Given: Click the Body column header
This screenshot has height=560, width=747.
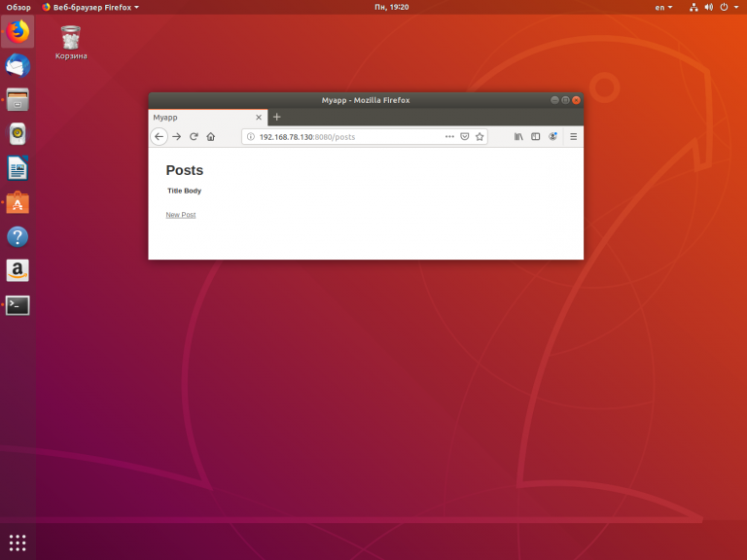Looking at the screenshot, I should 193,191.
